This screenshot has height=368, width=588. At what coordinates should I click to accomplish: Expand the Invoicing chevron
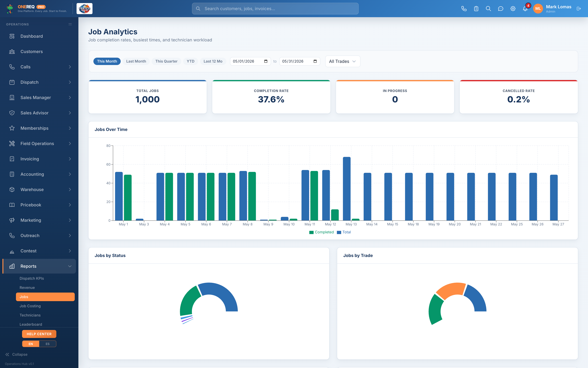70,159
